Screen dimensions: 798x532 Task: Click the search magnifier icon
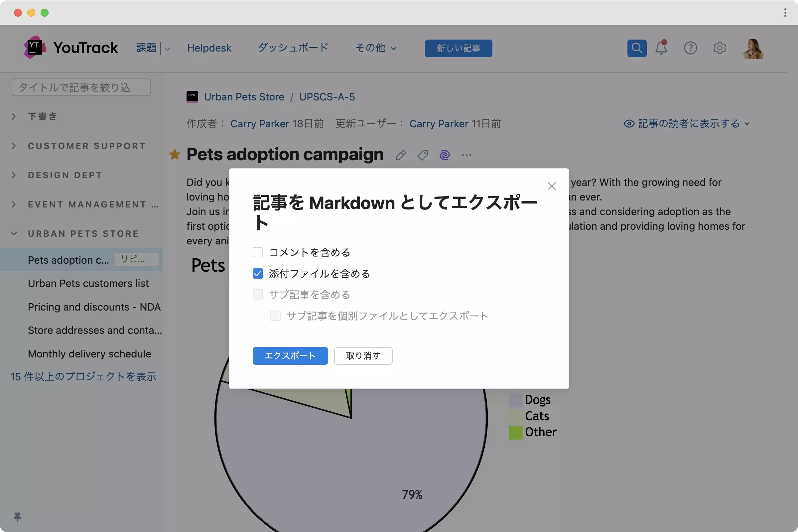point(636,48)
